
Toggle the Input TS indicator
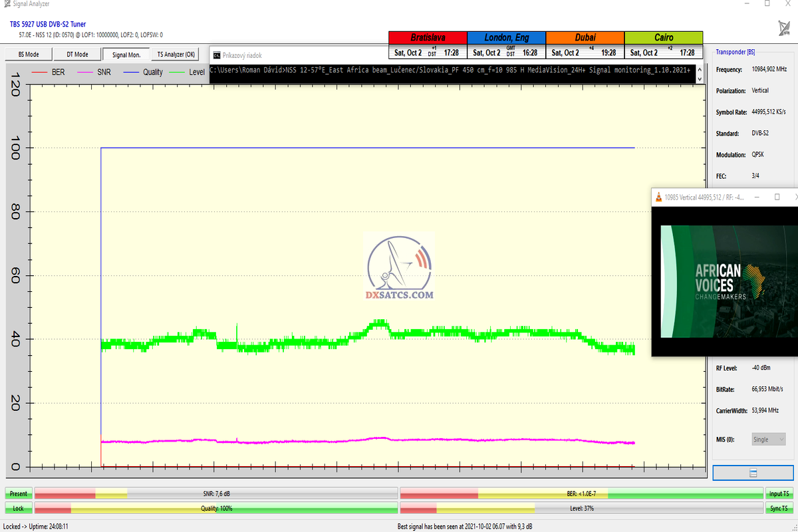pyautogui.click(x=779, y=493)
